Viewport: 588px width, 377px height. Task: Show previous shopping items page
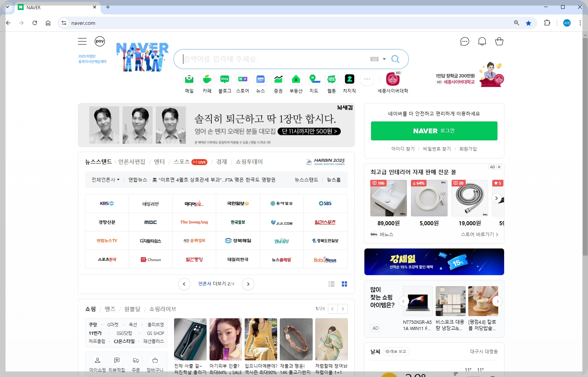(333, 309)
